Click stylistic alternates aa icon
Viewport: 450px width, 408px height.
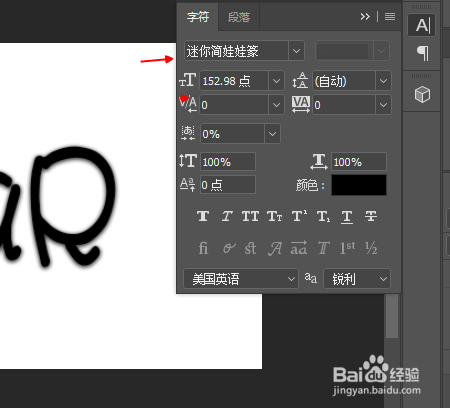pos(299,248)
